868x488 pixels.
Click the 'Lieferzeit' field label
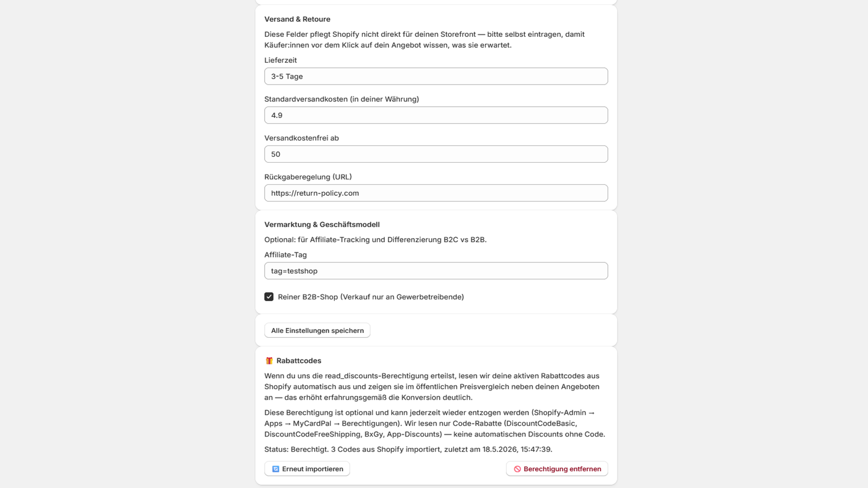point(280,60)
